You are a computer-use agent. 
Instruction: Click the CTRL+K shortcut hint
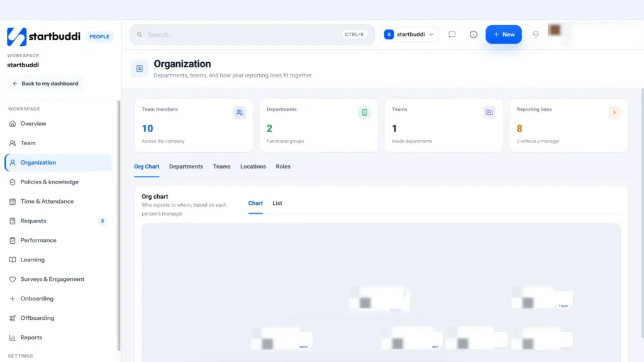[x=355, y=35]
